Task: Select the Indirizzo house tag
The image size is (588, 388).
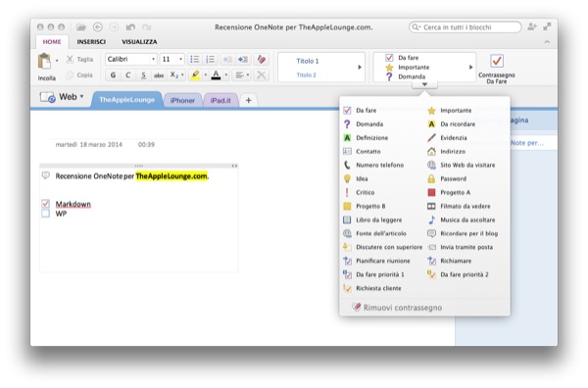Action: (x=446, y=152)
